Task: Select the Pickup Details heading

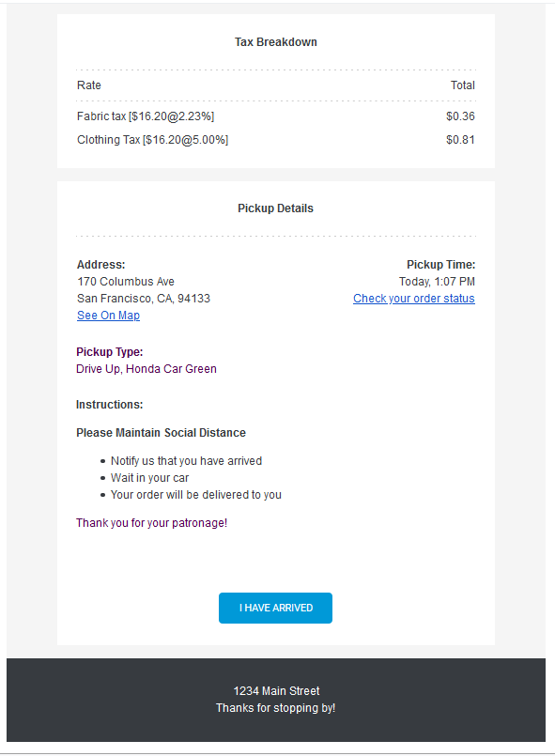Action: click(275, 208)
